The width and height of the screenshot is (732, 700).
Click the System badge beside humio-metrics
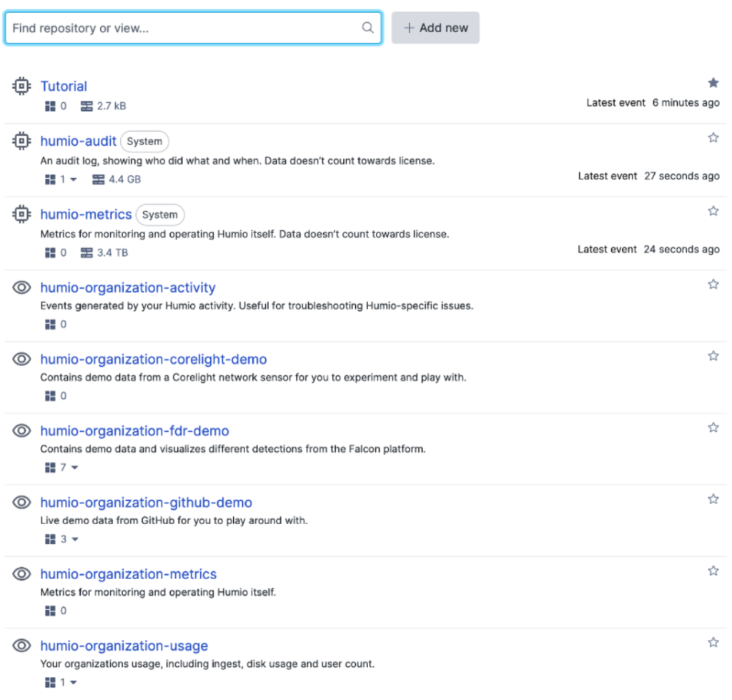click(160, 215)
